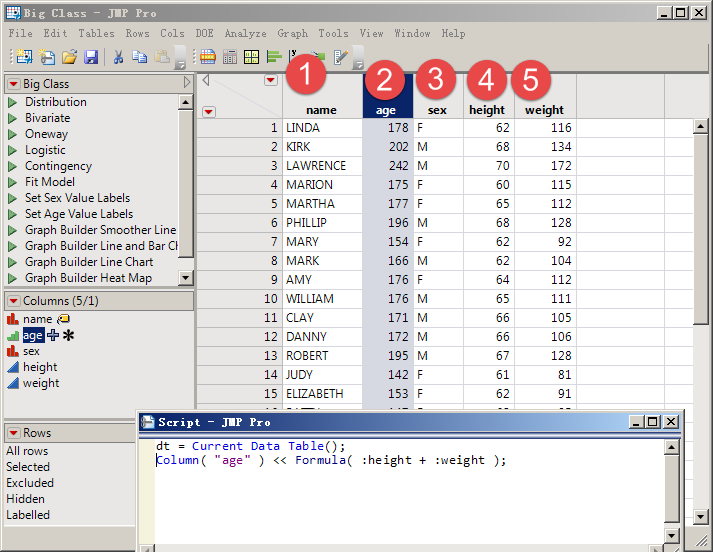This screenshot has width=713, height=552.
Task: Click the Copy toolbar icon
Action: click(139, 57)
